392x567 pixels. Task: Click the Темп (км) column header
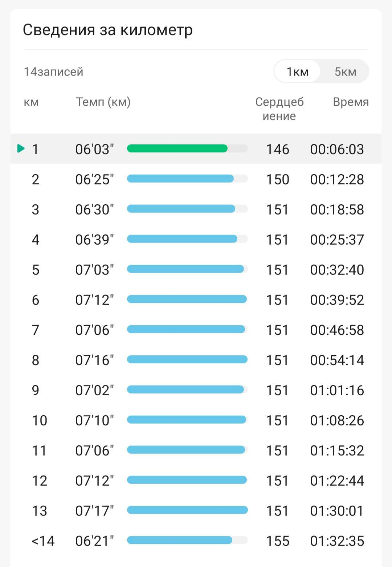click(103, 102)
